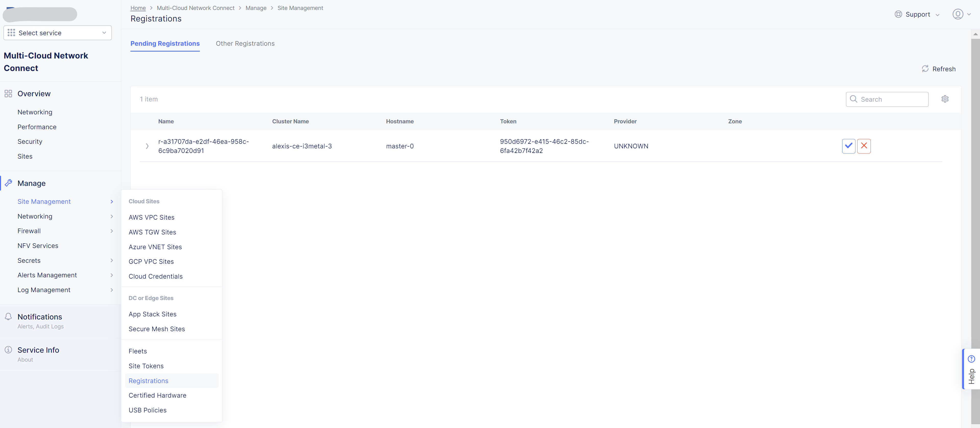Open the Select service dropdown
Viewport: 980px width, 428px height.
point(57,33)
